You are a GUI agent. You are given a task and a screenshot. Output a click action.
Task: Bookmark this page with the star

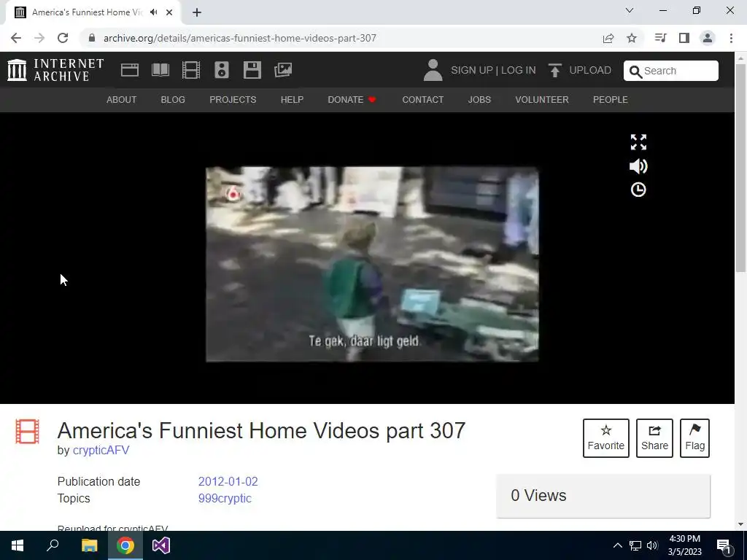pyautogui.click(x=632, y=38)
